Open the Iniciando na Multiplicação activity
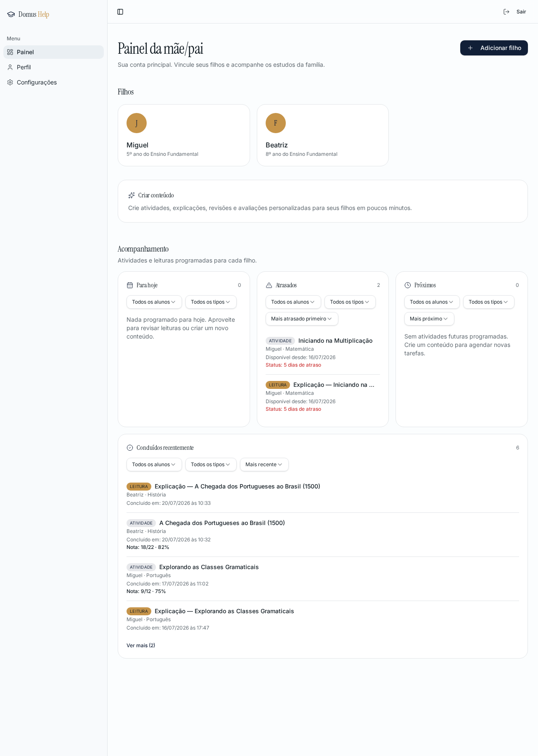Screen dimensions: 538x756 [335, 341]
